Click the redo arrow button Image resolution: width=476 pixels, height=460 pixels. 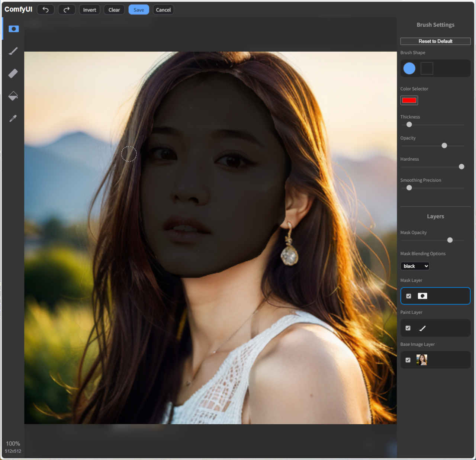pos(67,10)
